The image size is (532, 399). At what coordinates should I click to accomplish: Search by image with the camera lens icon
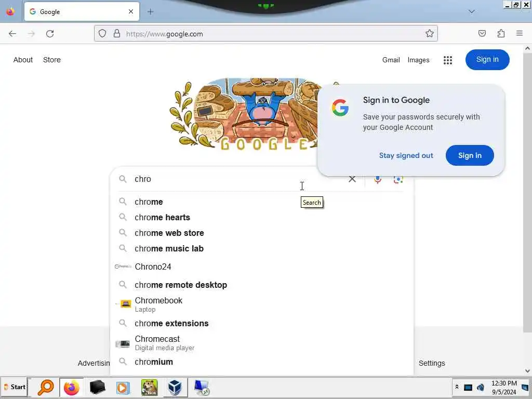coord(398,179)
